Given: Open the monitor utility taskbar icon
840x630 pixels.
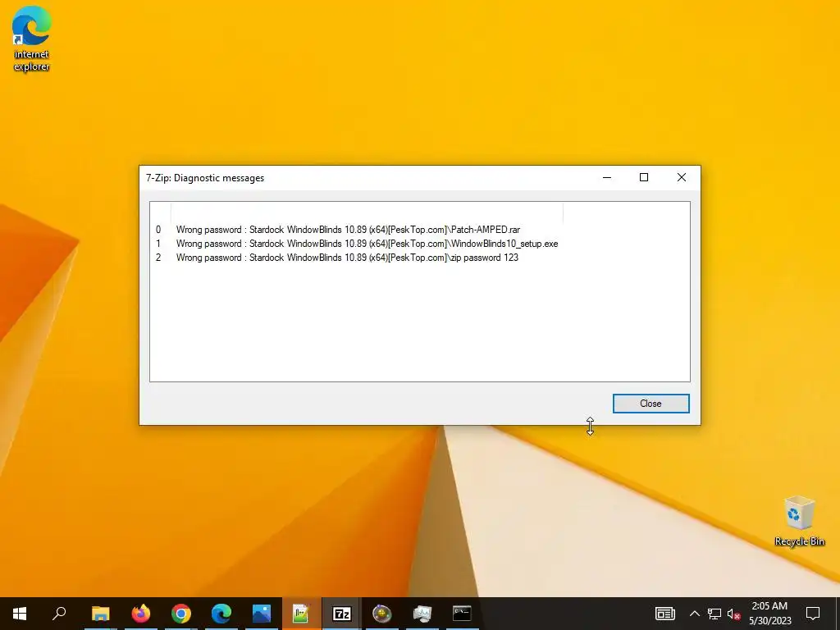Looking at the screenshot, I should pyautogui.click(x=422, y=614).
